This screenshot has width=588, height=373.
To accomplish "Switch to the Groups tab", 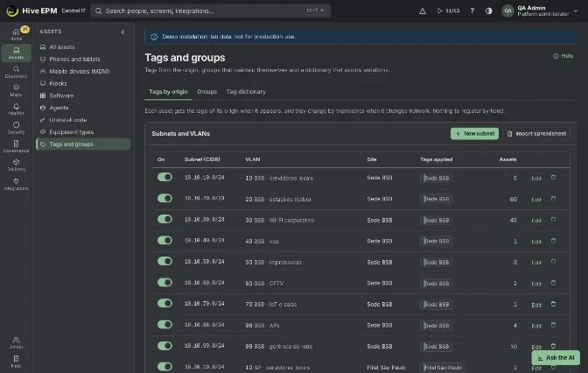I will click(207, 92).
